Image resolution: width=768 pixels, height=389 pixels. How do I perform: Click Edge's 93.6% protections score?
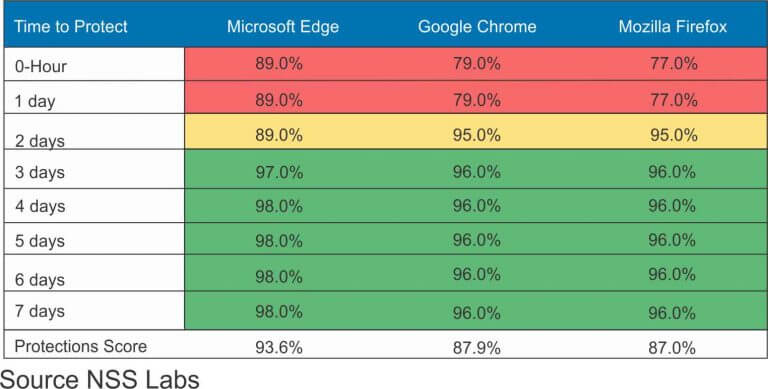tap(279, 347)
